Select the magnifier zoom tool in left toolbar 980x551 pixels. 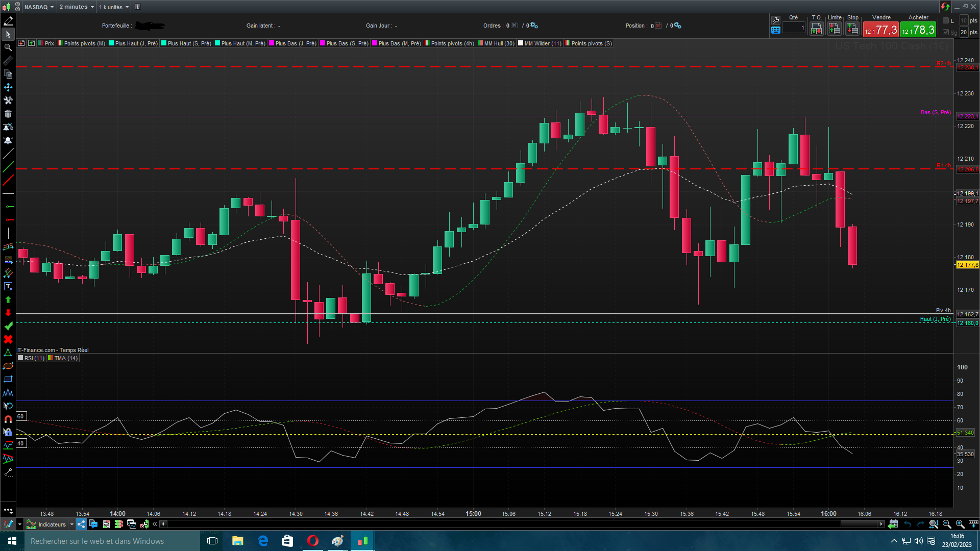click(x=8, y=47)
